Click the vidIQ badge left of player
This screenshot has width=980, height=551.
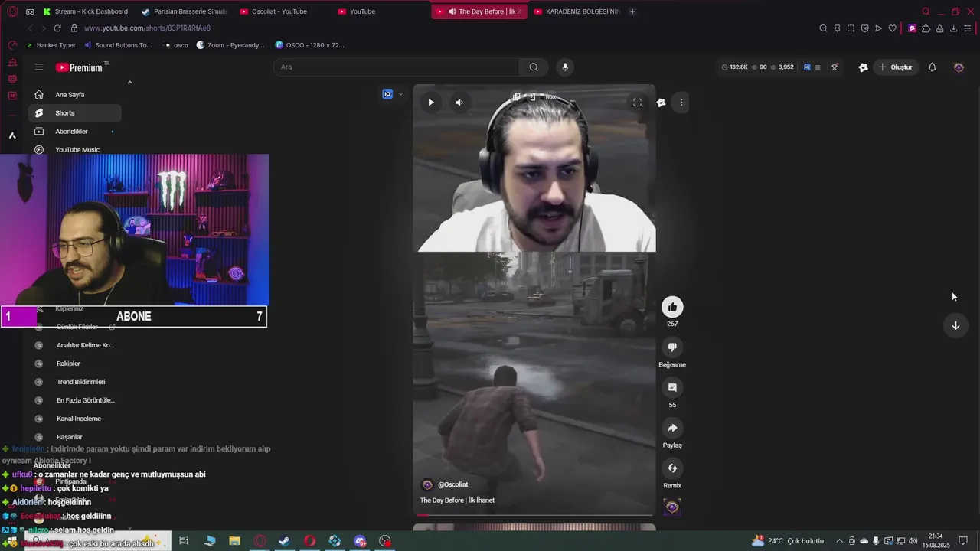[x=387, y=94]
